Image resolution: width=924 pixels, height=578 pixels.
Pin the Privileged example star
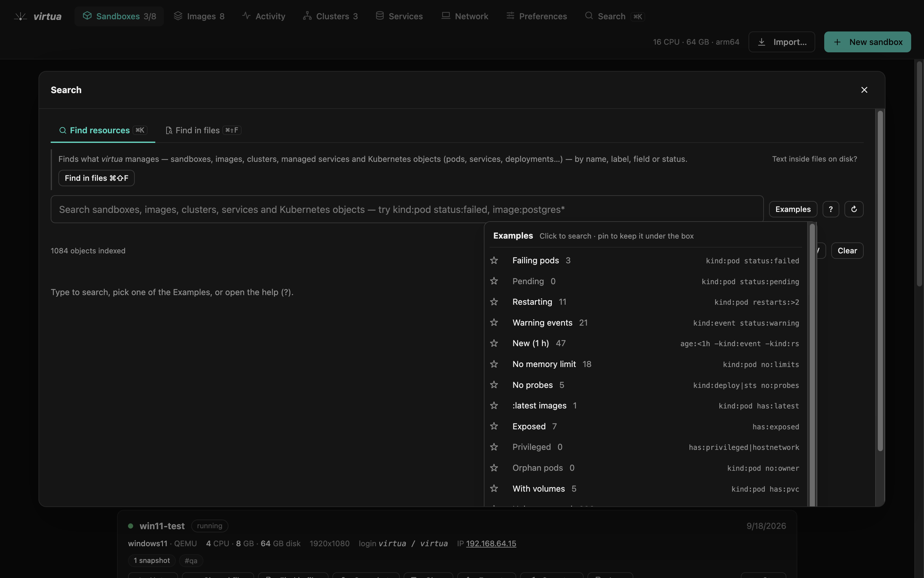tap(494, 447)
